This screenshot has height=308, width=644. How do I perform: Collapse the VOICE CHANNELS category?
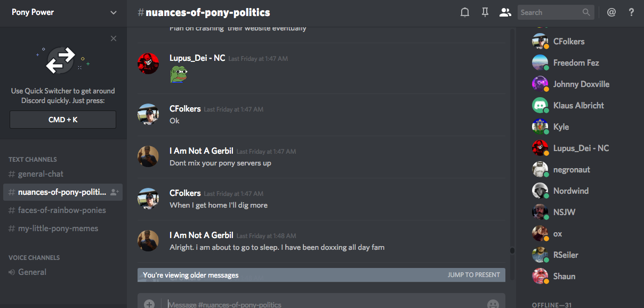coord(34,257)
